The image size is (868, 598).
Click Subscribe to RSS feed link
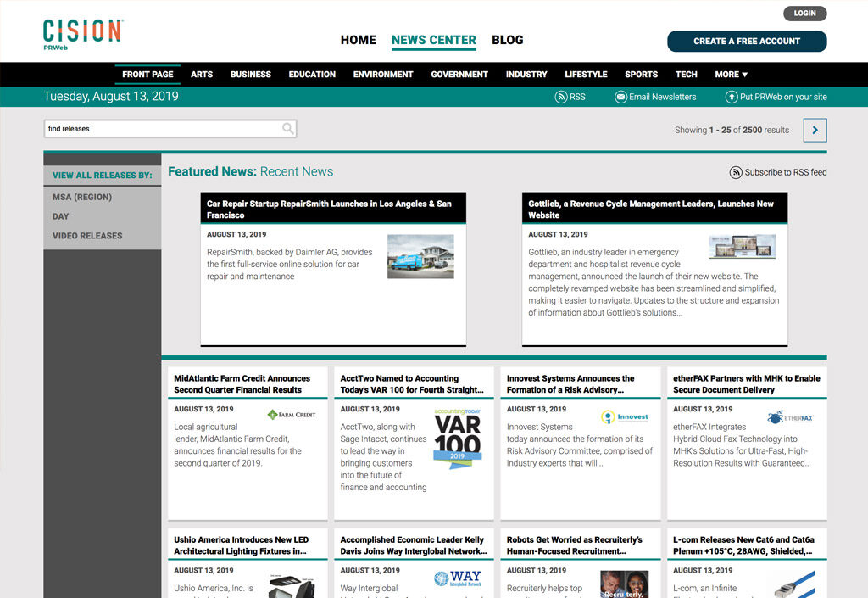[786, 173]
